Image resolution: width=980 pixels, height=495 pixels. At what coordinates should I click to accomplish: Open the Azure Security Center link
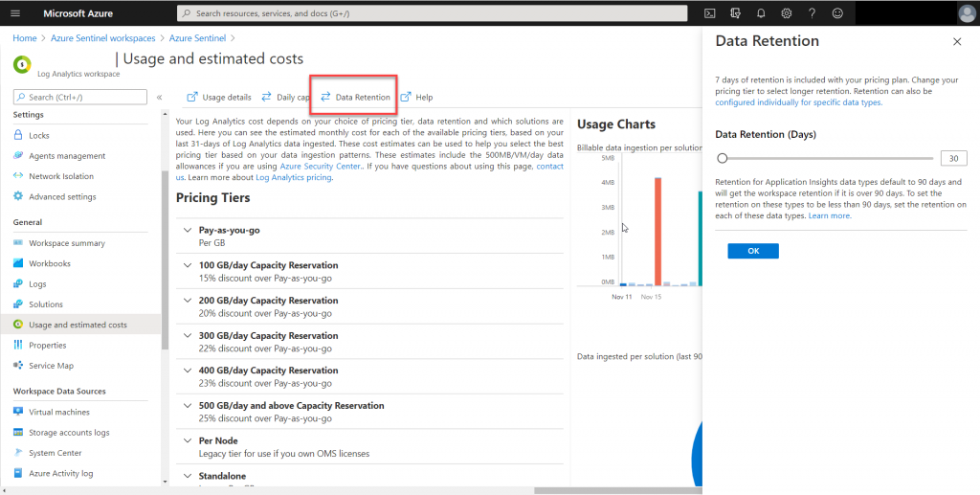tap(320, 167)
